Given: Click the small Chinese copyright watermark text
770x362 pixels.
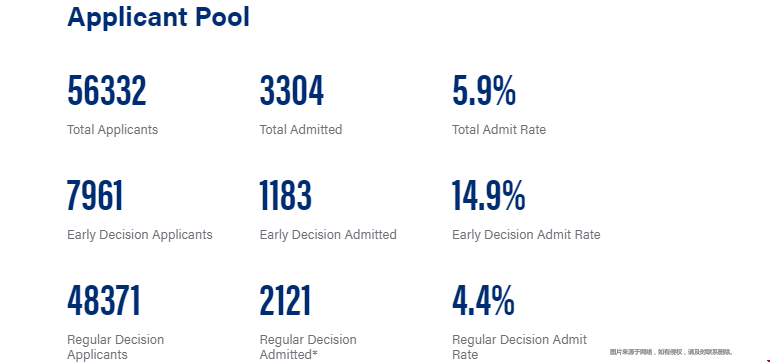Looking at the screenshot, I should coord(671,352).
